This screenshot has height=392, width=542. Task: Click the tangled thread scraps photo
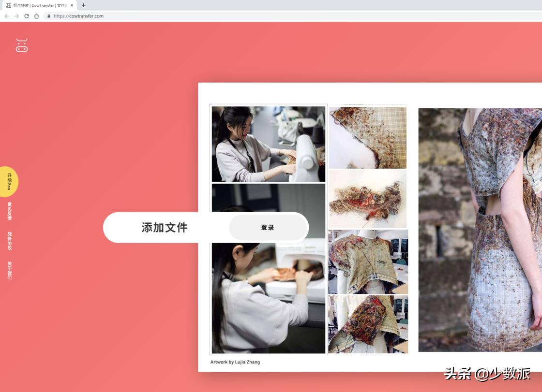[x=368, y=199]
